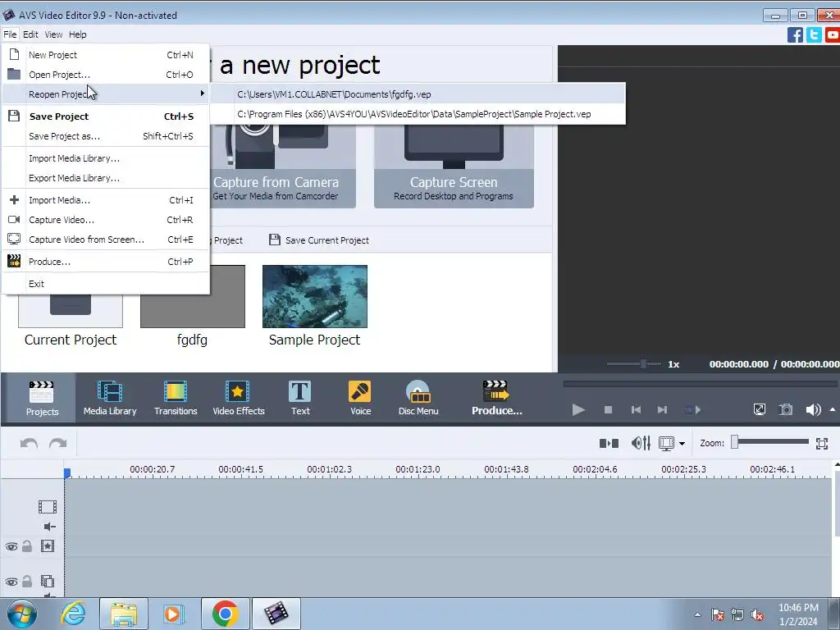The width and height of the screenshot is (840, 630).
Task: Click the Capture from Camera card
Action: [x=284, y=166]
